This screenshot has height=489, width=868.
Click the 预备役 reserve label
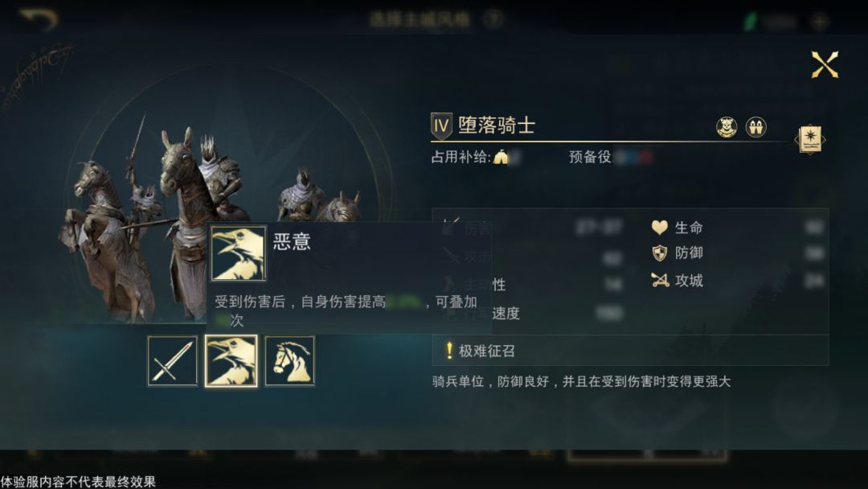point(590,158)
